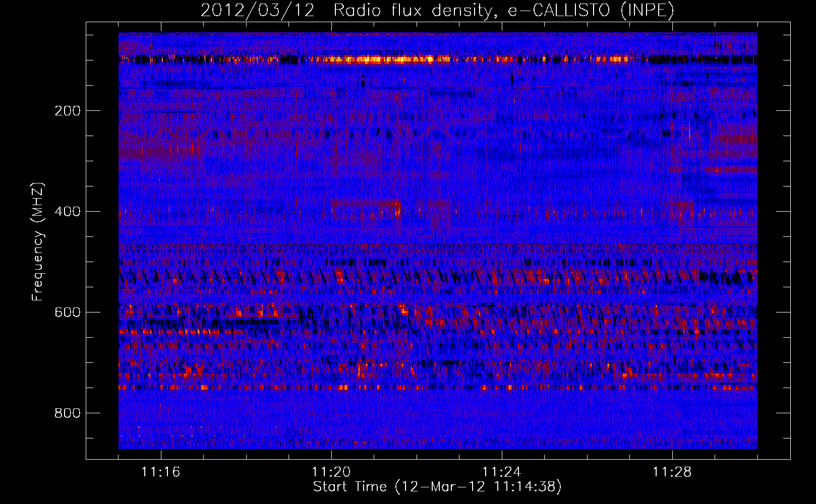
Task: Click the 'Frequency (MHZ)' axis label
Action: [x=37, y=242]
